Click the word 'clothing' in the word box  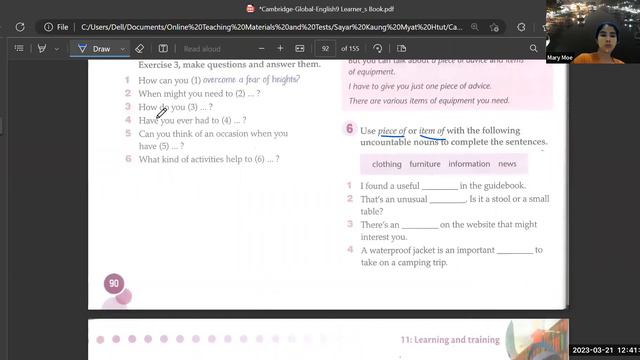[x=387, y=164]
